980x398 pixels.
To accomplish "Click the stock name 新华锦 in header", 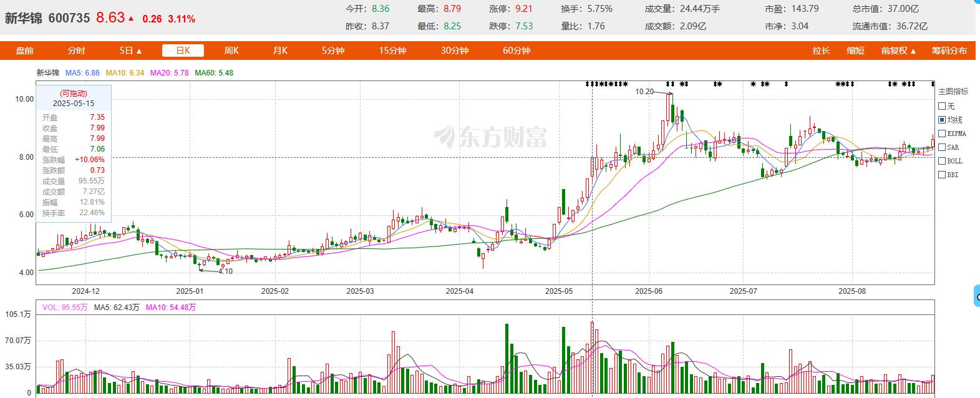I will coord(24,18).
